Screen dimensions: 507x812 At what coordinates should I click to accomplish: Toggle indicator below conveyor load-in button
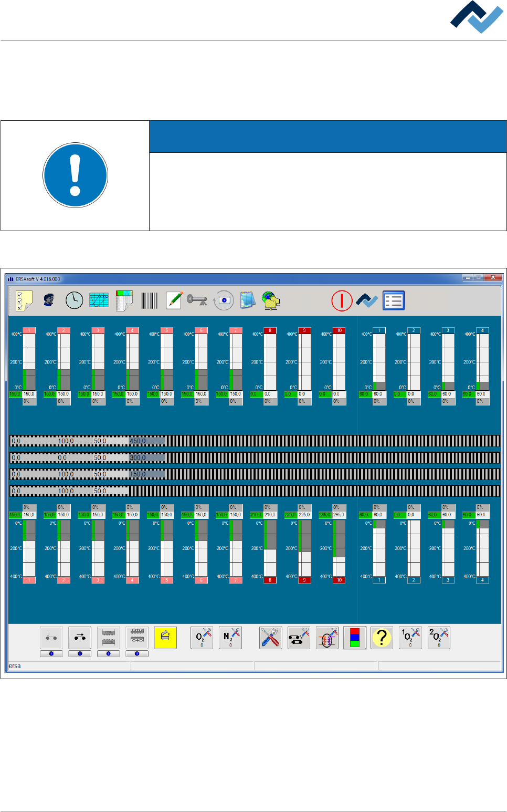point(51,654)
